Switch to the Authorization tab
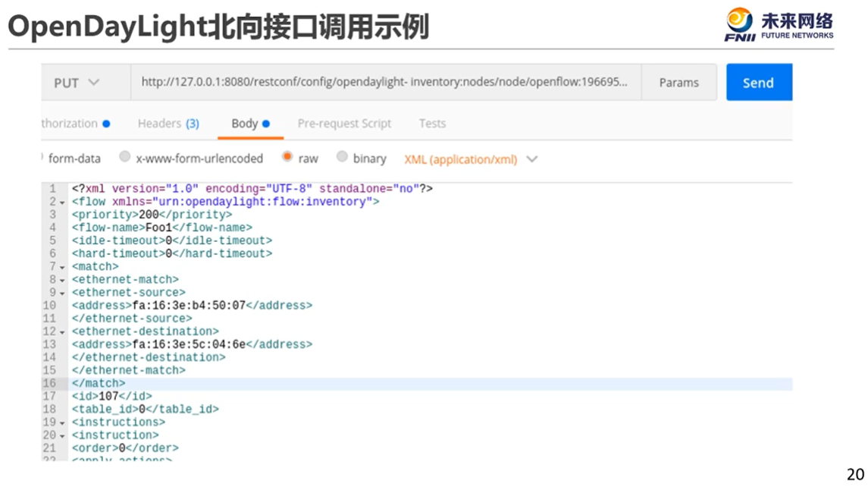The height and width of the screenshot is (490, 868). coord(76,124)
